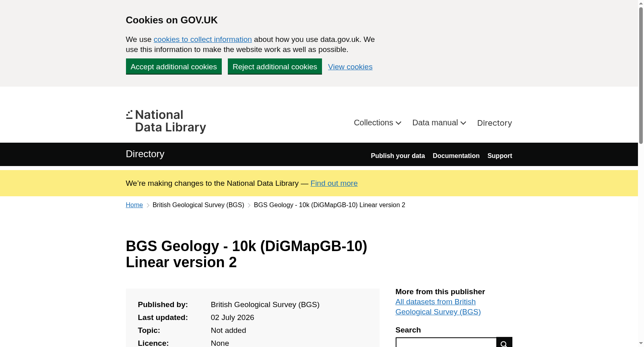Click the 02 July 2026 date value

pyautogui.click(x=232, y=318)
